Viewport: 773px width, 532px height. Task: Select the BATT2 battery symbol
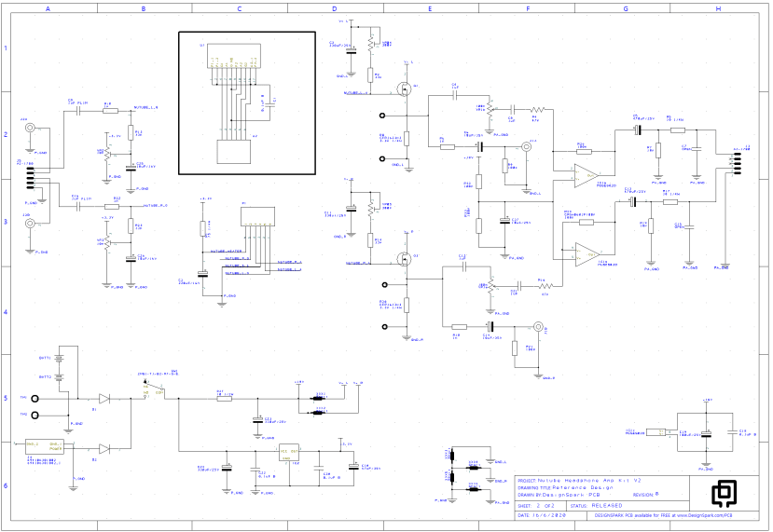click(x=59, y=377)
